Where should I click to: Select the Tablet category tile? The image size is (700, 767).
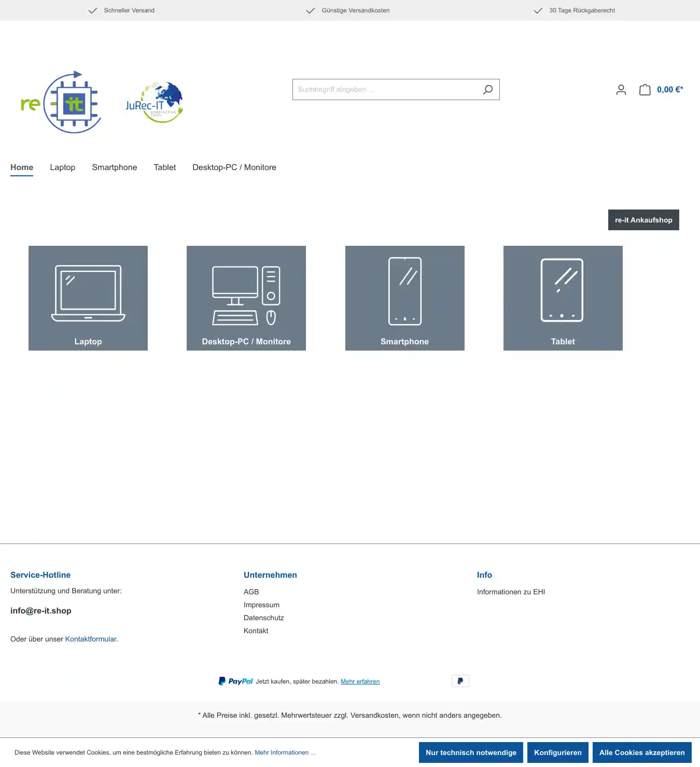[x=563, y=298]
